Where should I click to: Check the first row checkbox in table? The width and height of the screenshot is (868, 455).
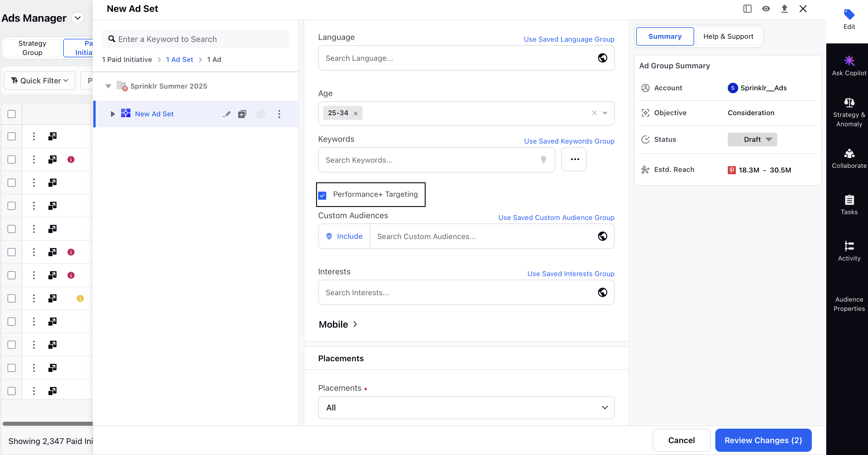coord(12,136)
